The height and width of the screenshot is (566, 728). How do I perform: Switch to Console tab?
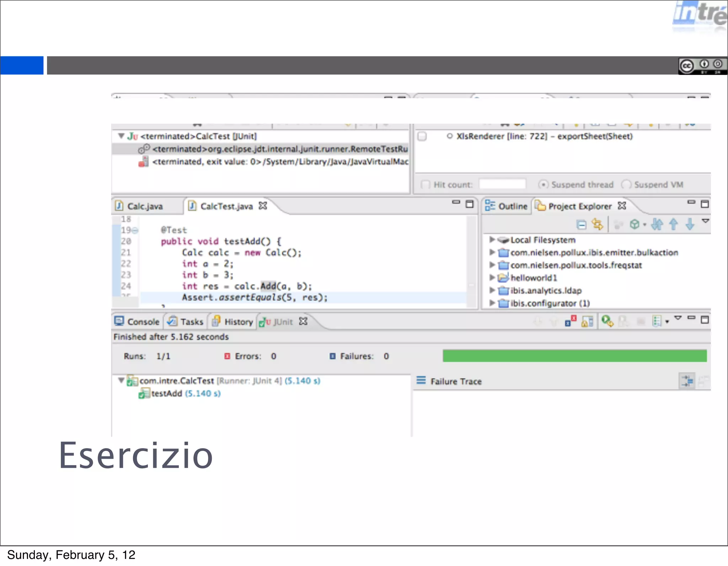[137, 322]
